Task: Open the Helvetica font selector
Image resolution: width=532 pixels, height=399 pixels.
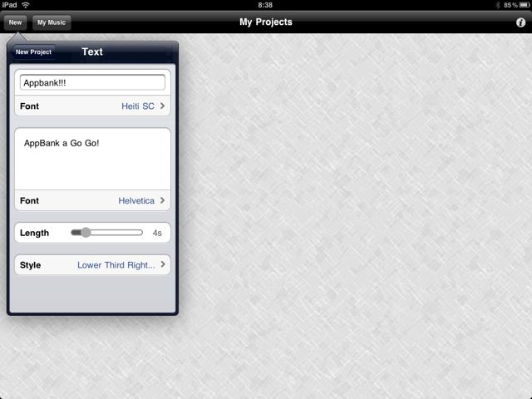Action: tap(92, 200)
